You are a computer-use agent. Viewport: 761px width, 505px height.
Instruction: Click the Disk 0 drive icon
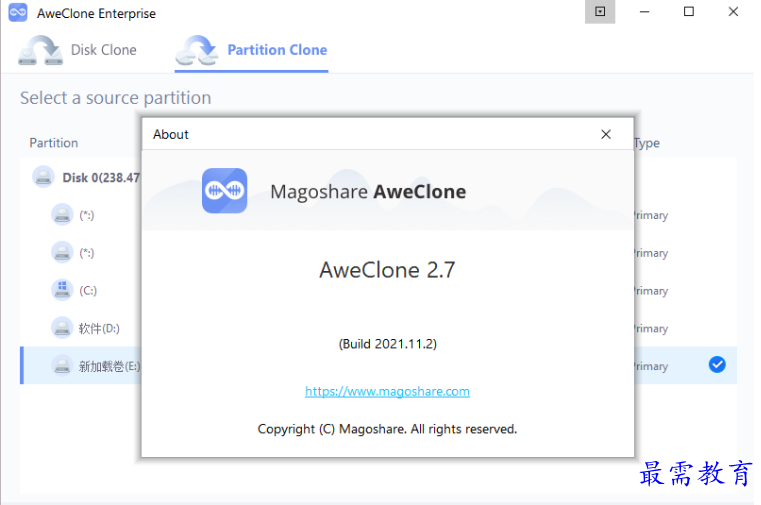pyautogui.click(x=43, y=178)
